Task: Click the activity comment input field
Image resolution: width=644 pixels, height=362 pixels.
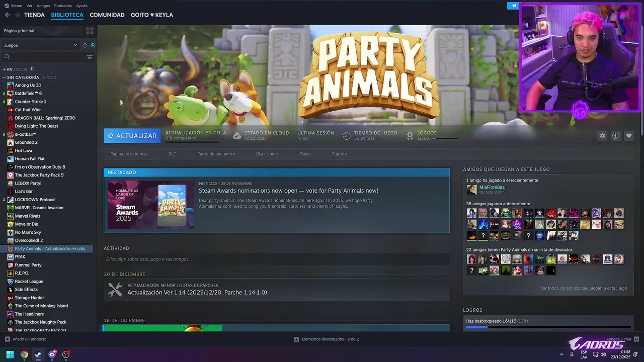Action: click(x=277, y=259)
